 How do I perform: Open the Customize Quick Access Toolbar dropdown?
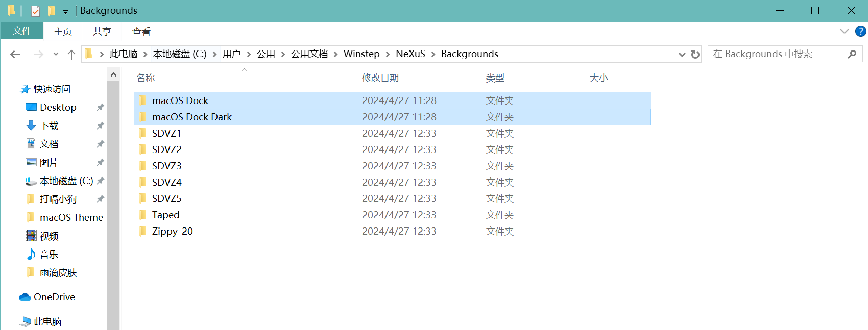pyautogui.click(x=65, y=12)
